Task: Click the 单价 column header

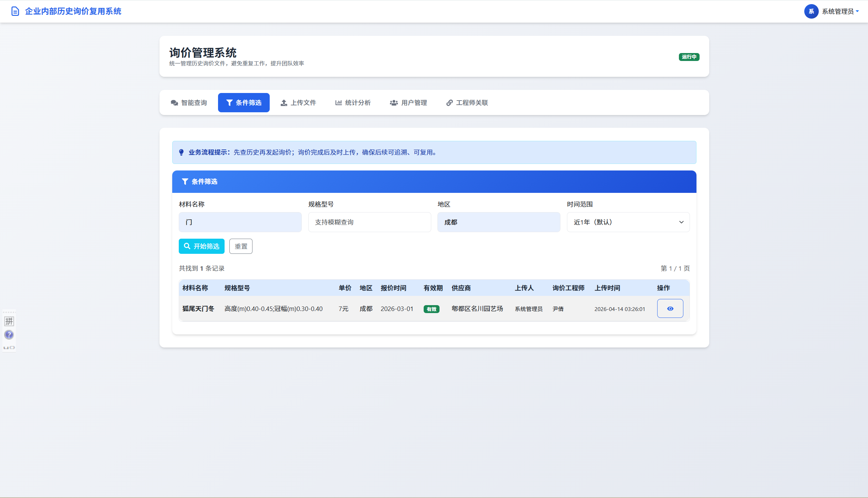Action: 345,288
